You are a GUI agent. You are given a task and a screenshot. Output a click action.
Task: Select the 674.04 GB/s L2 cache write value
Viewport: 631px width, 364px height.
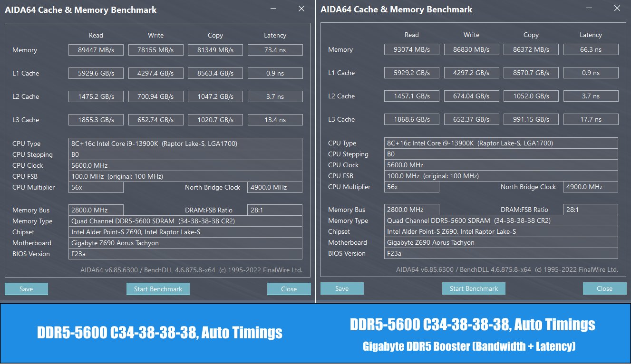pyautogui.click(x=471, y=96)
